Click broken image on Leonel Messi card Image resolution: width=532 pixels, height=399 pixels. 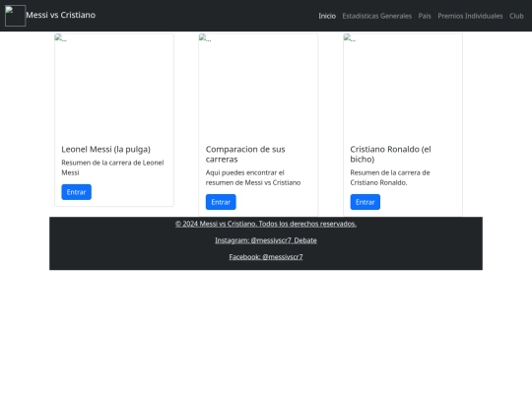tap(114, 86)
